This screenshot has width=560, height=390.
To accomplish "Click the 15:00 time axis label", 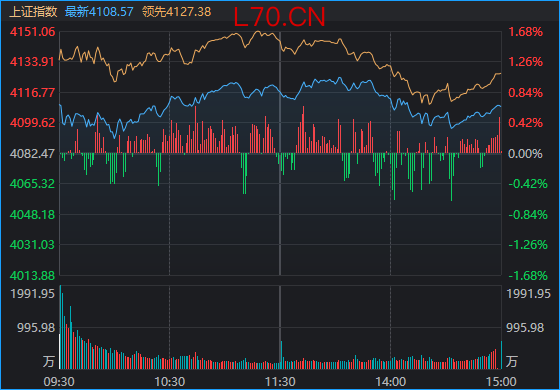I will point(501,382).
